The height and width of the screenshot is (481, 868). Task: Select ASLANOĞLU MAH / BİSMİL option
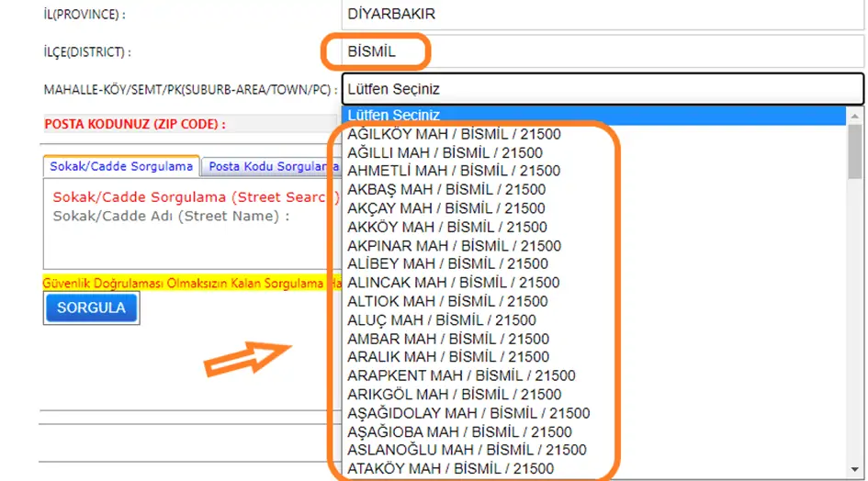467,450
